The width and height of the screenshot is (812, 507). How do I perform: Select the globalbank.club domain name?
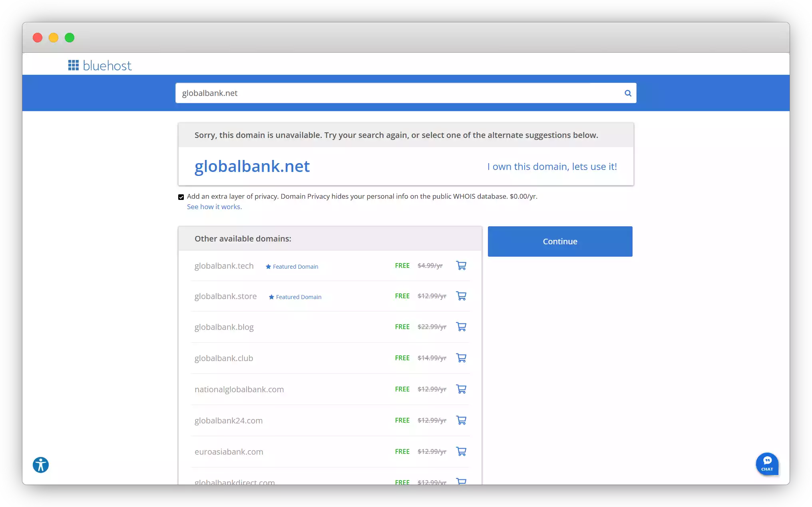tap(223, 358)
